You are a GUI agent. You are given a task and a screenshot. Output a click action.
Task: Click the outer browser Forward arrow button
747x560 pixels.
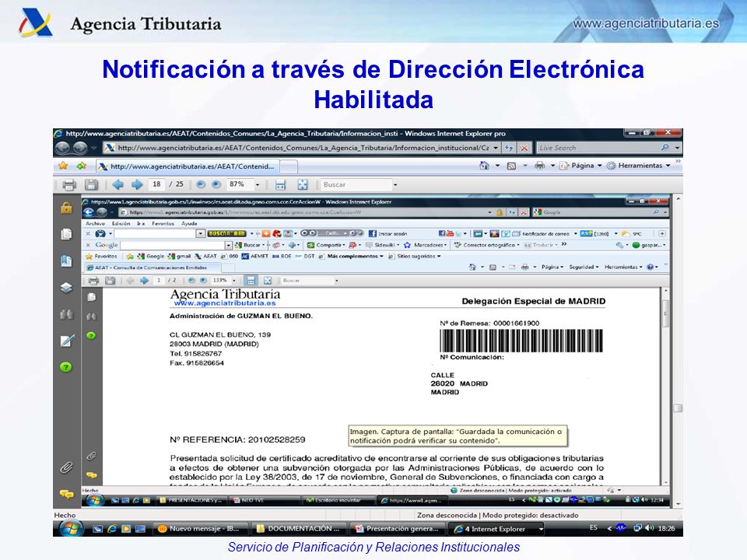coord(79,148)
